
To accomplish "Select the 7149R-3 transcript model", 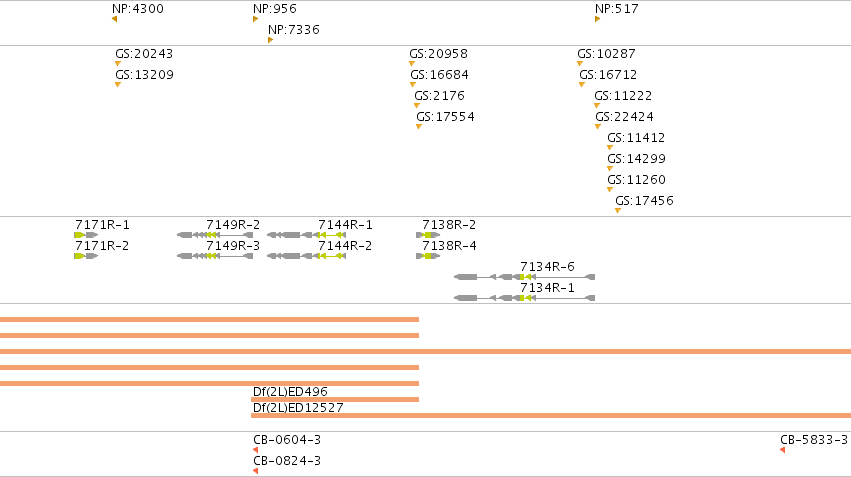I will [x=215, y=256].
